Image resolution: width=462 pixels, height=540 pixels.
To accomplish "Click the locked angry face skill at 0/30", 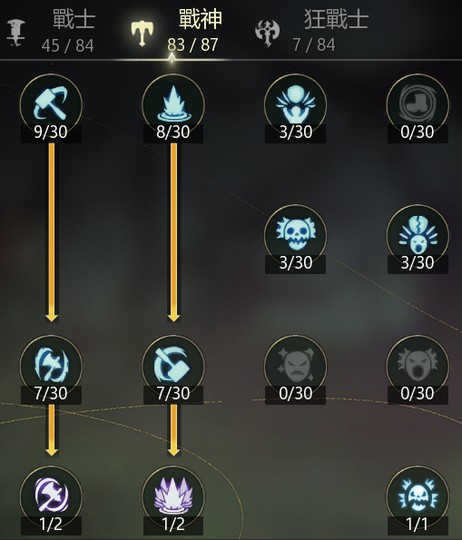I will coord(295,366).
